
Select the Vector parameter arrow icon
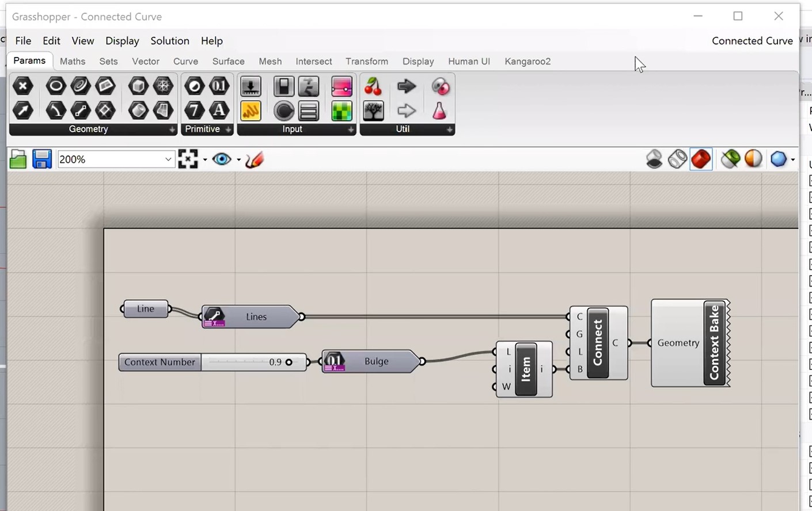(23, 110)
